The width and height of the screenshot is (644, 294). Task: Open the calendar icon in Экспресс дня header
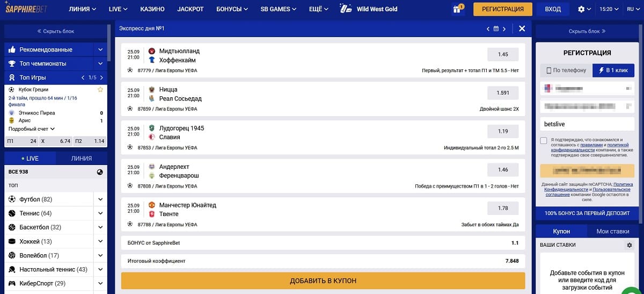coord(496,28)
